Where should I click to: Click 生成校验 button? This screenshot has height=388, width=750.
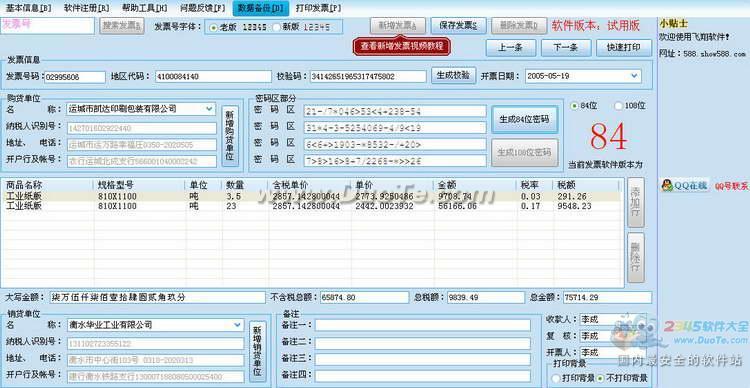click(453, 76)
